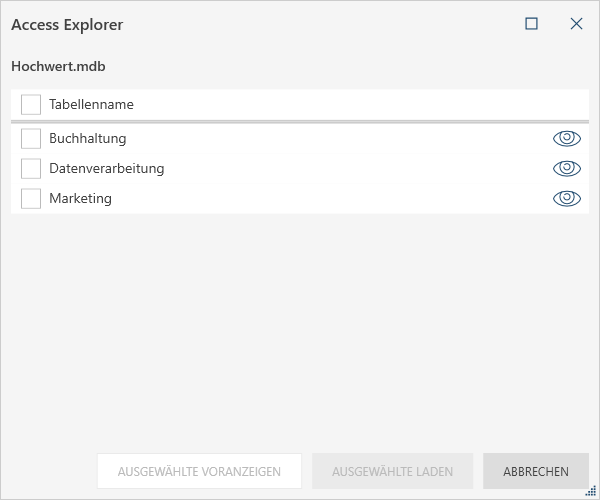Show the Marketing table preview eye icon
This screenshot has height=500, width=600.
coord(566,199)
